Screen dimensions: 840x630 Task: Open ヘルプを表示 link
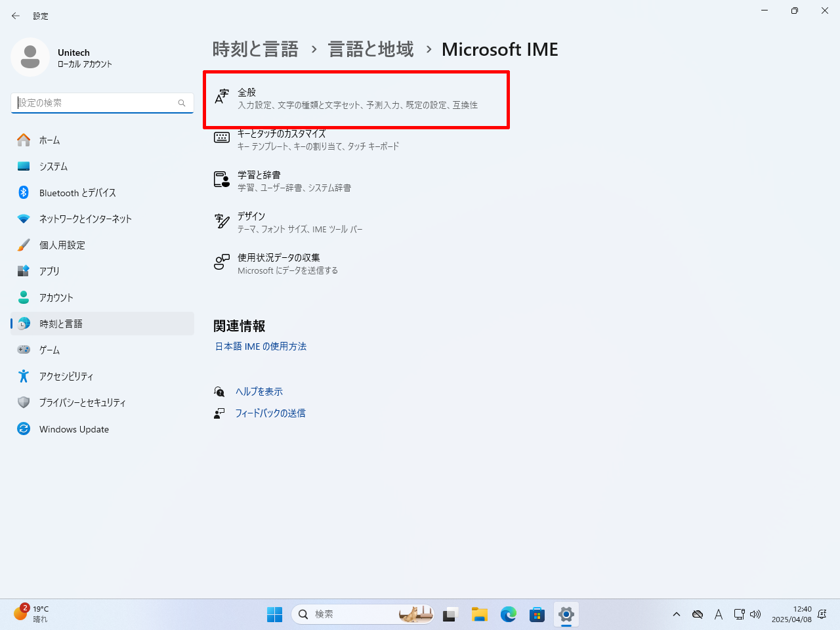[259, 392]
